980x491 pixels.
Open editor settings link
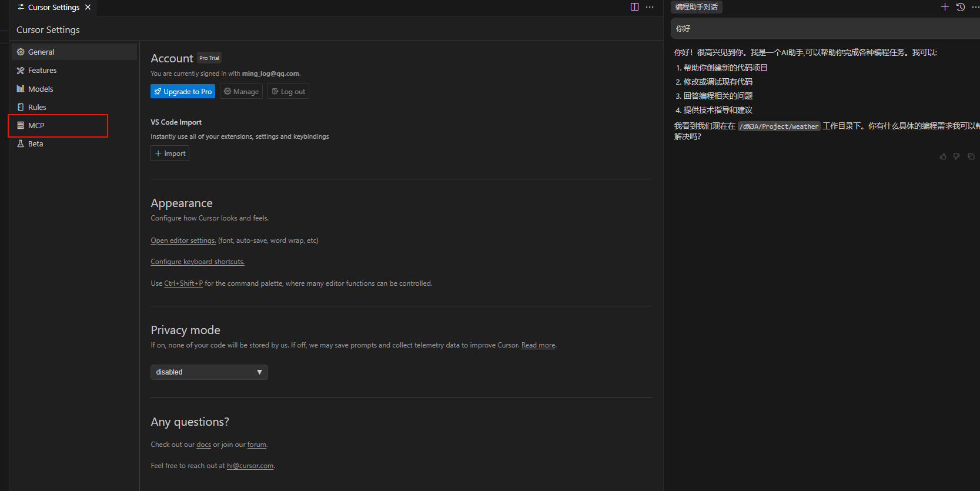point(183,241)
